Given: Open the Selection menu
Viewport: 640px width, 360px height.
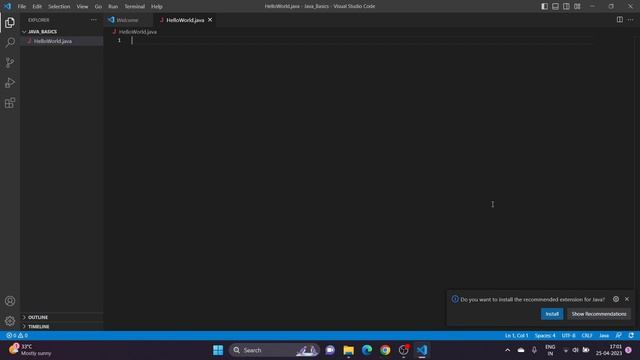Looking at the screenshot, I should tap(59, 6).
